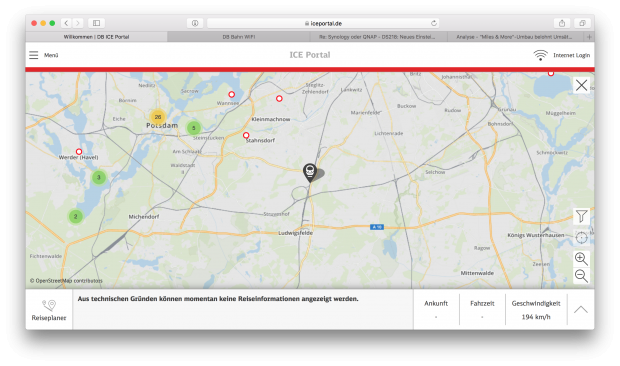Center map on current location crosshair
The width and height of the screenshot is (620, 366).
tap(581, 238)
